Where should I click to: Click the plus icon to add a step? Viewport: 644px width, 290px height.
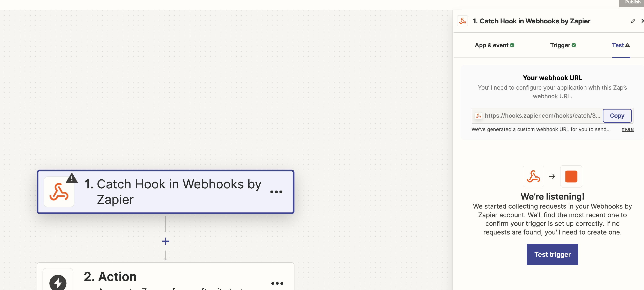(x=166, y=241)
